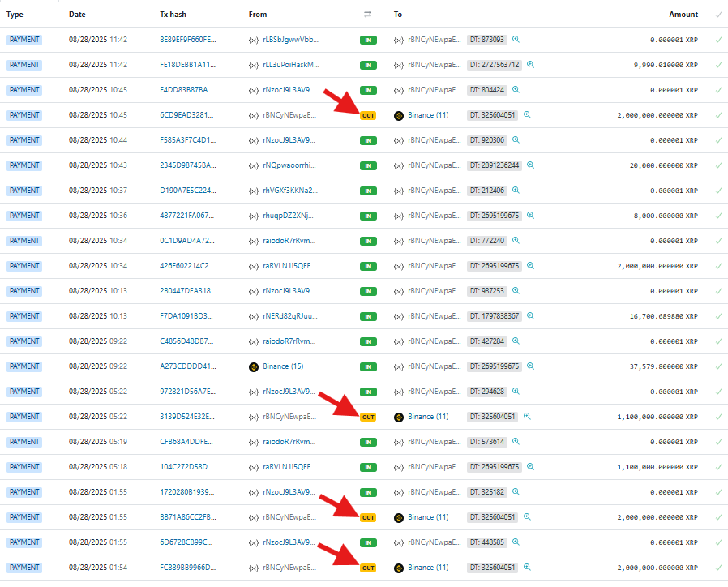
Task: Click magnifier icon next to DT: 2727563712
Action: pos(531,65)
